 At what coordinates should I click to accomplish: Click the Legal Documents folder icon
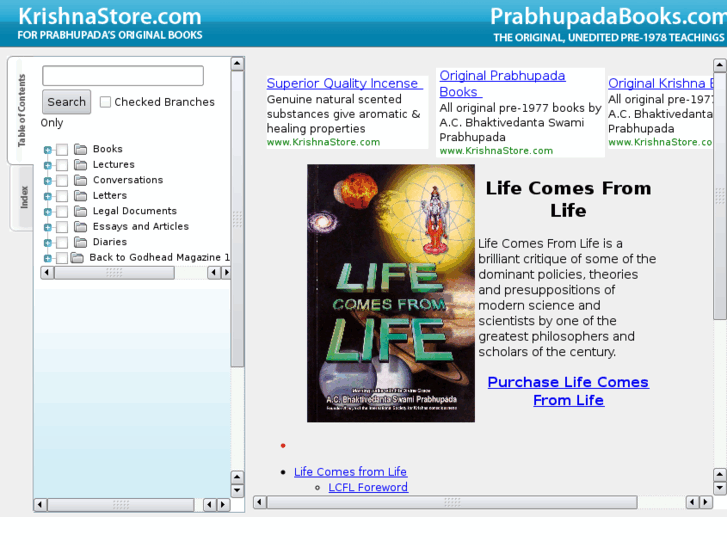81,211
